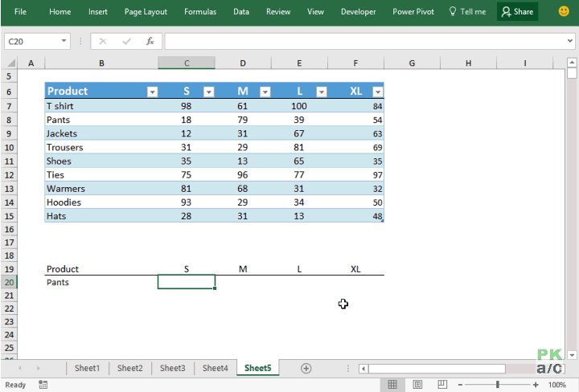Click the Enter checkmark icon in formula bar

click(x=126, y=41)
